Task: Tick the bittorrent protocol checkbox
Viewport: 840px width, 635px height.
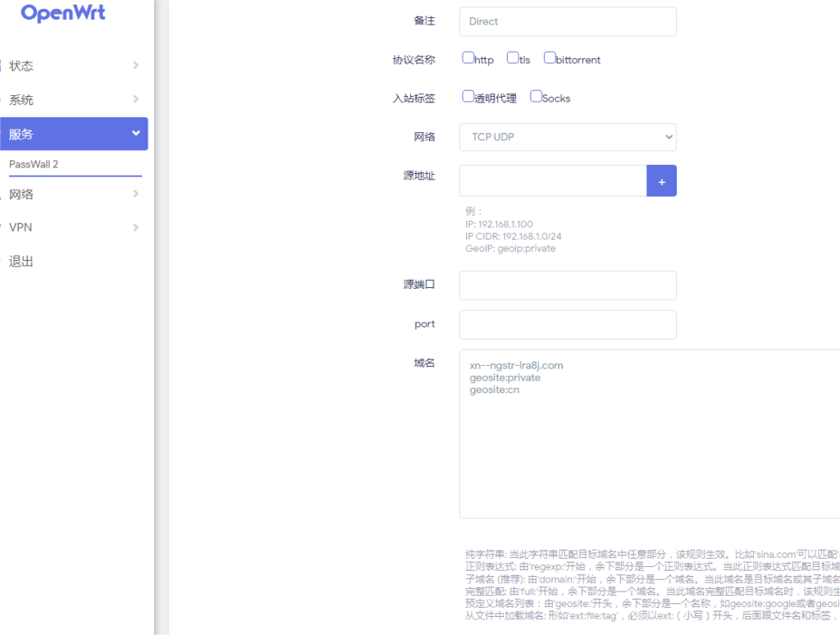Action: [550, 58]
